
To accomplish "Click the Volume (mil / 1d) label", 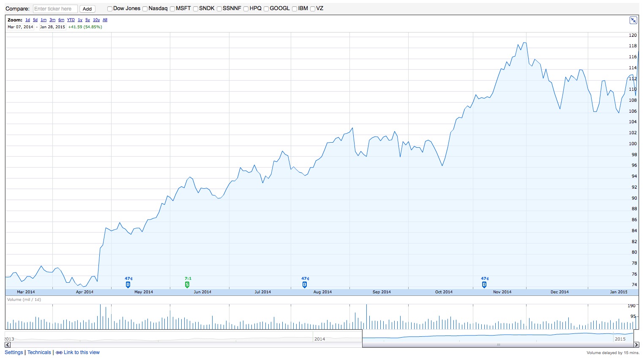I will pos(24,300).
